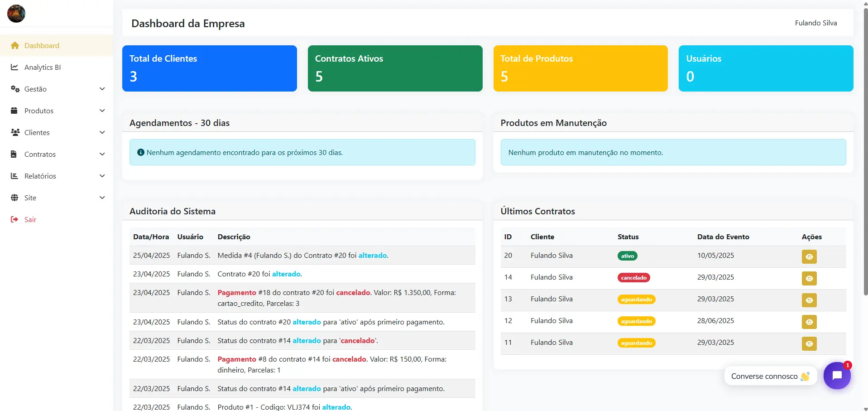Click the Produtos box icon
868x411 pixels.
14,111
